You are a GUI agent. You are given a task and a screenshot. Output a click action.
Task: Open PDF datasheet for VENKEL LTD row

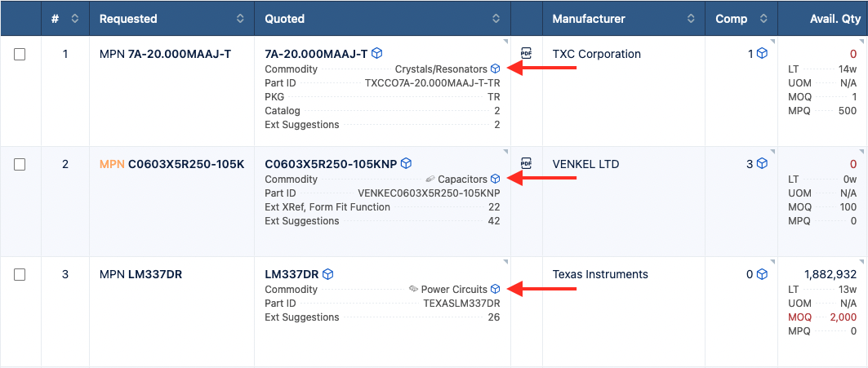[526, 163]
